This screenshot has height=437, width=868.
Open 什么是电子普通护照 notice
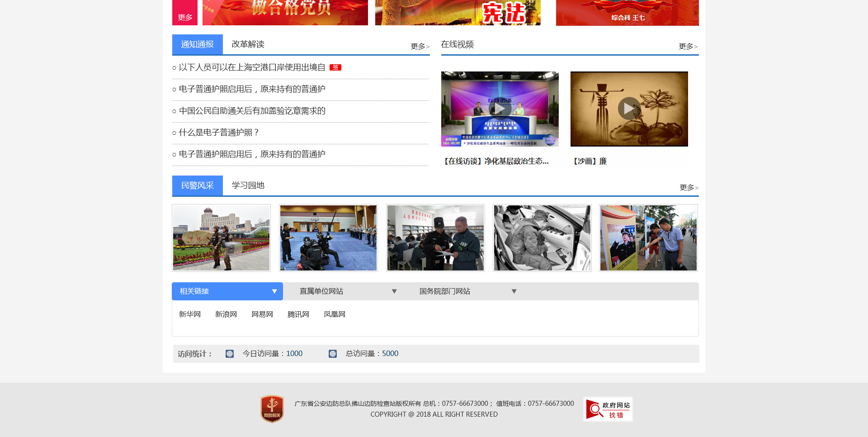[219, 133]
